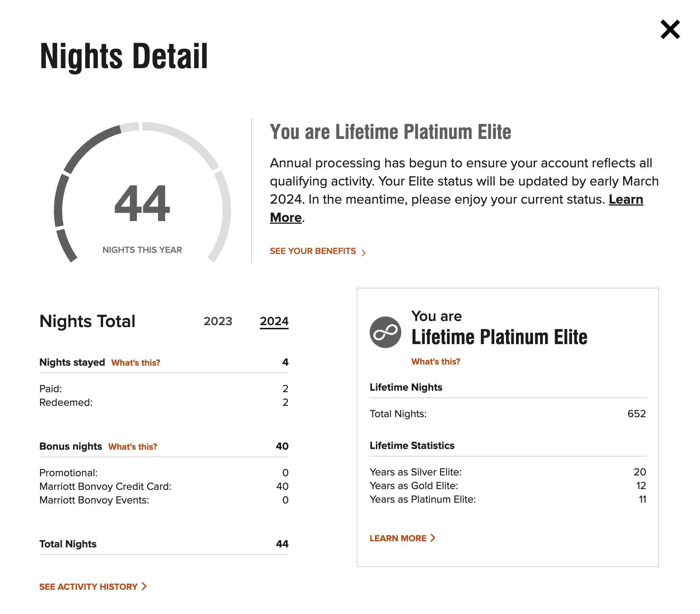700x614 pixels.
Task: Click the arrow next to SEE ACTIVITY HISTORY
Action: click(x=144, y=586)
